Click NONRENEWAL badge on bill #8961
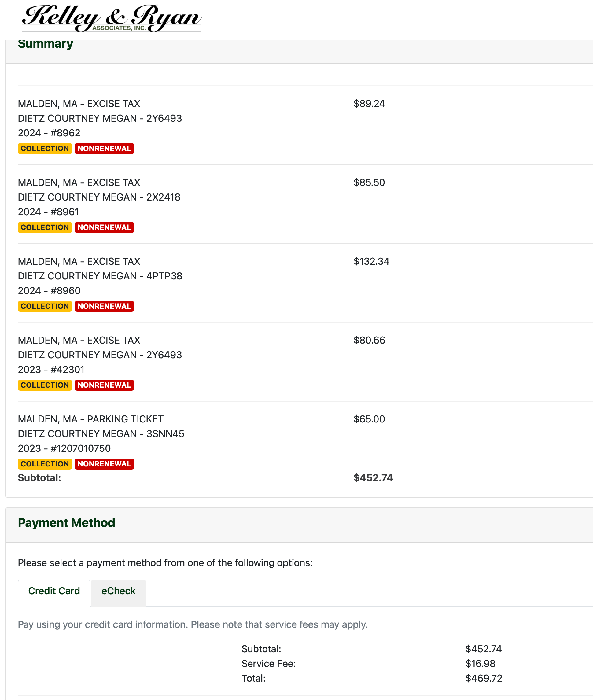This screenshot has width=593, height=700. pyautogui.click(x=104, y=227)
